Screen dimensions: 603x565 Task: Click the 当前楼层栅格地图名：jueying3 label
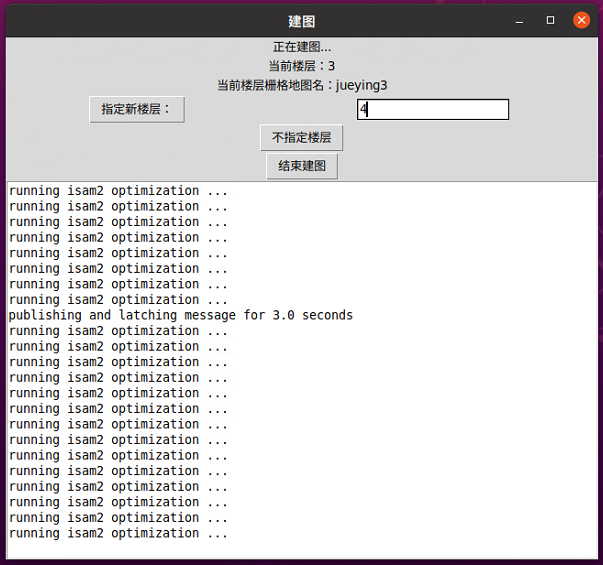[x=302, y=85]
